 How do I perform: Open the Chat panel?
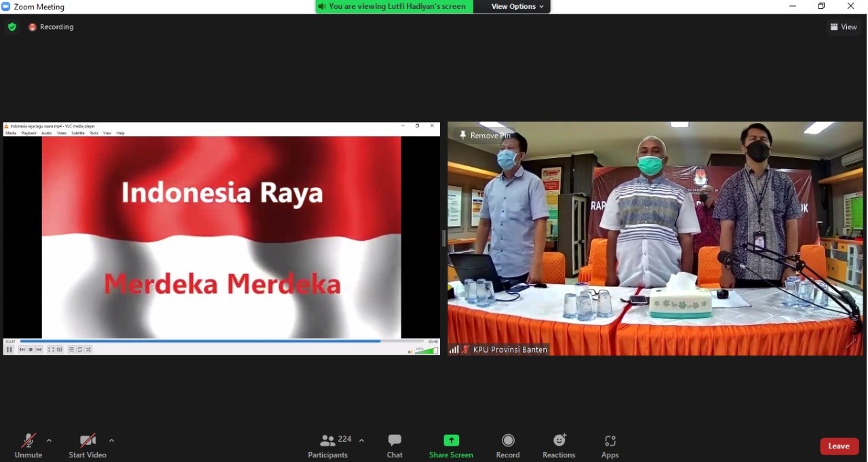tap(395, 445)
